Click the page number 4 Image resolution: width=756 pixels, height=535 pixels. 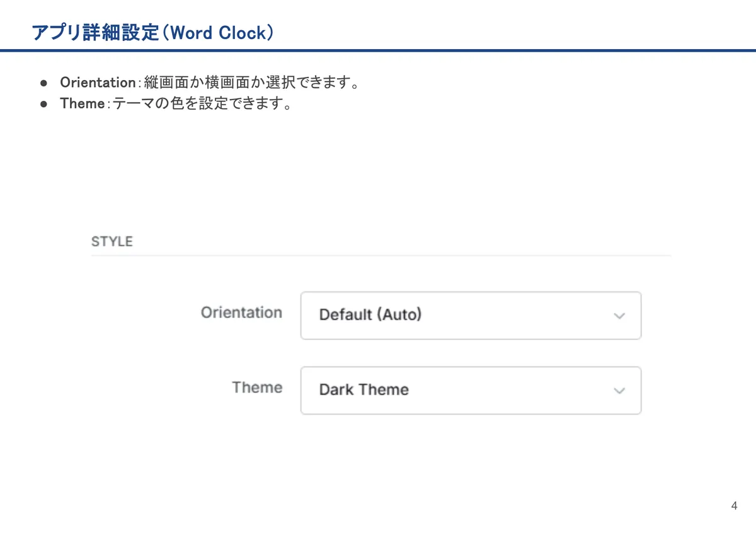(x=734, y=506)
